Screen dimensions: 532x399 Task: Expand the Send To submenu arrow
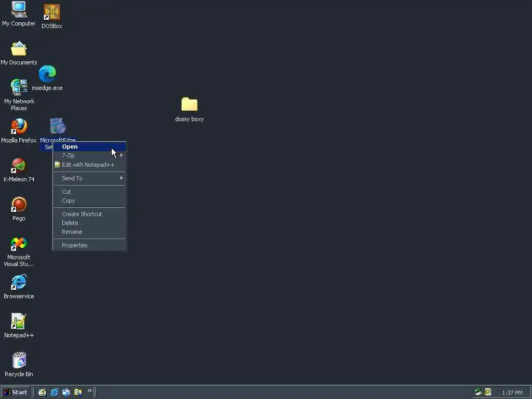122,178
